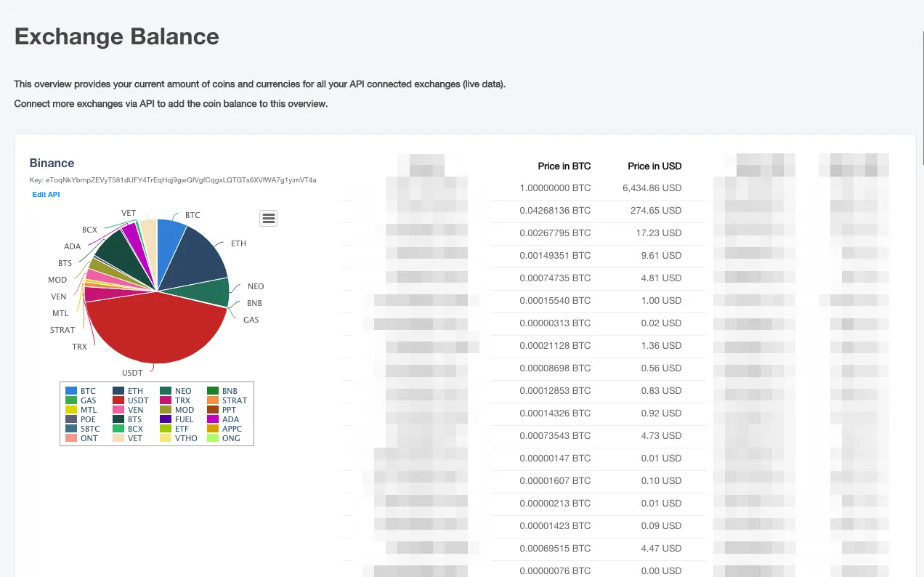Click the red USDT legend color swatch
Image resolution: width=924 pixels, height=577 pixels.
117,400
